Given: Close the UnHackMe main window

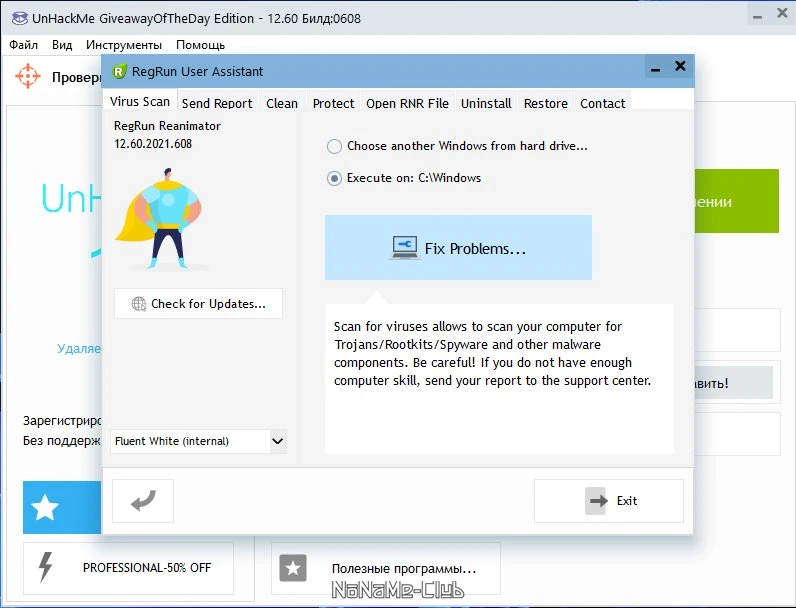Looking at the screenshot, I should (782, 14).
